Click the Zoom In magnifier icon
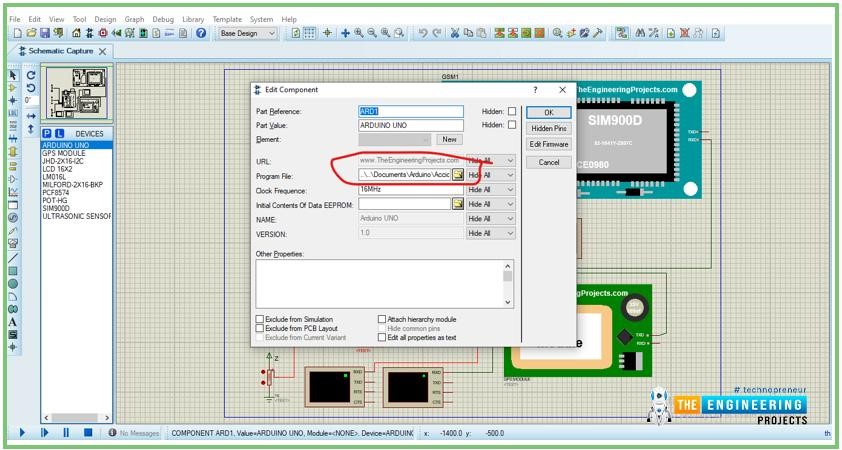 pyautogui.click(x=359, y=33)
